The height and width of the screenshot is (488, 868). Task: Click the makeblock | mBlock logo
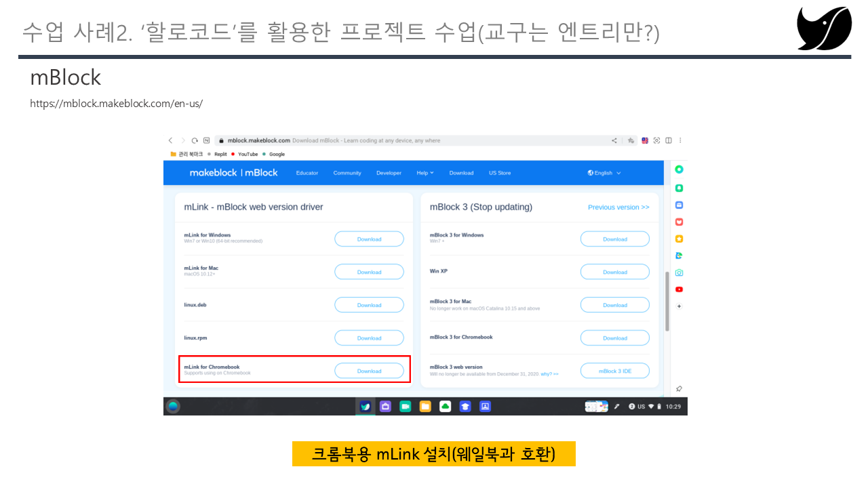click(233, 173)
